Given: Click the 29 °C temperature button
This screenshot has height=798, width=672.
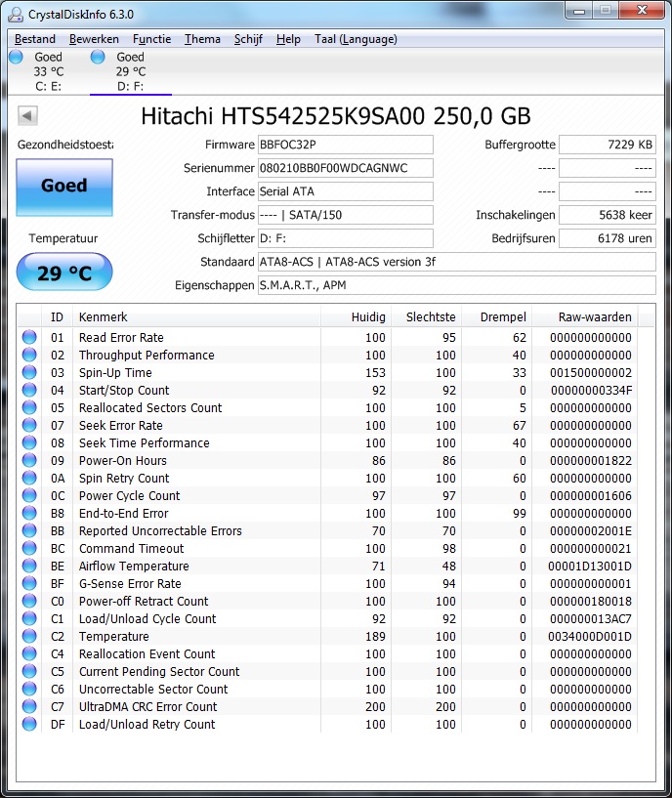Looking at the screenshot, I should coord(64,273).
